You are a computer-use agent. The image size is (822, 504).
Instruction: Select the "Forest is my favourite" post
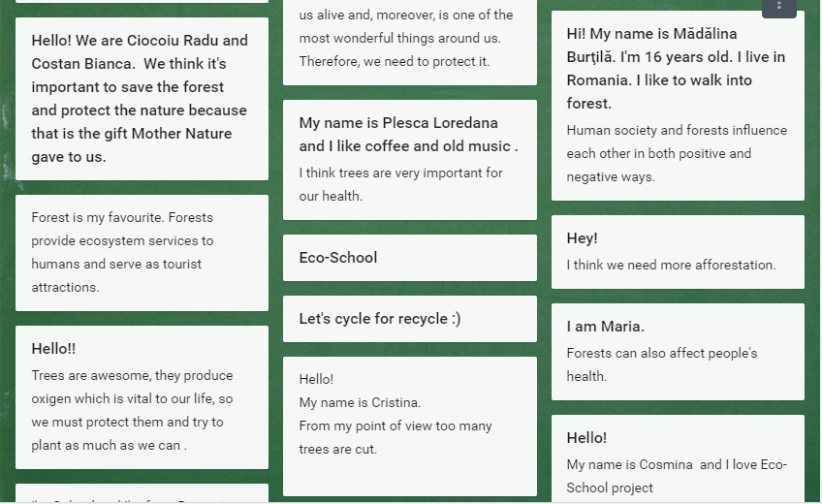(142, 253)
